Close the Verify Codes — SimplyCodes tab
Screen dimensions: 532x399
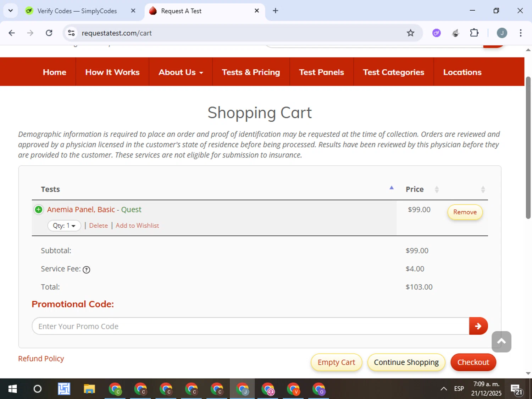pos(133,11)
